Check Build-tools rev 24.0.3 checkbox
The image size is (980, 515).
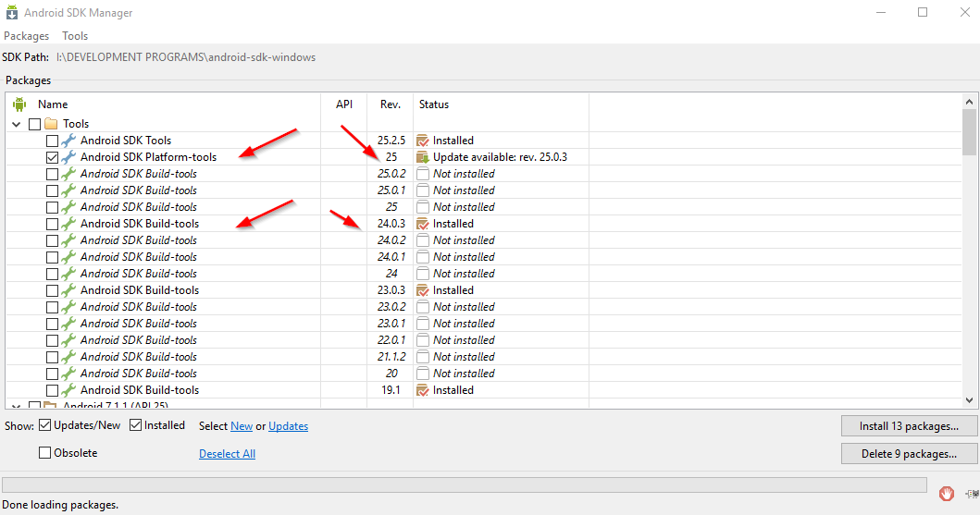tap(53, 224)
